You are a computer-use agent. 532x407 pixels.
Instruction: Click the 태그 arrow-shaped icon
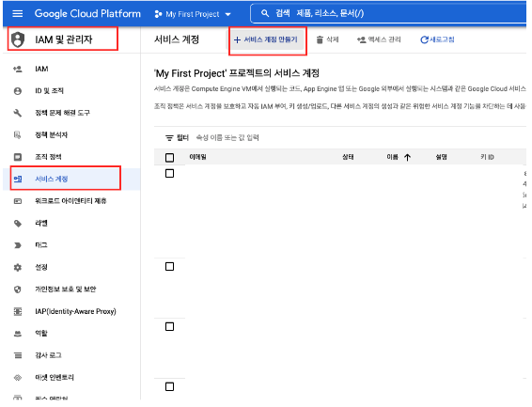coord(18,245)
